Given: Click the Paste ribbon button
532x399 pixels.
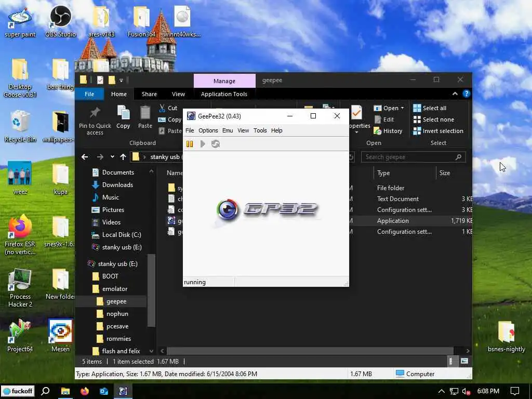Looking at the screenshot, I should click(x=145, y=117).
